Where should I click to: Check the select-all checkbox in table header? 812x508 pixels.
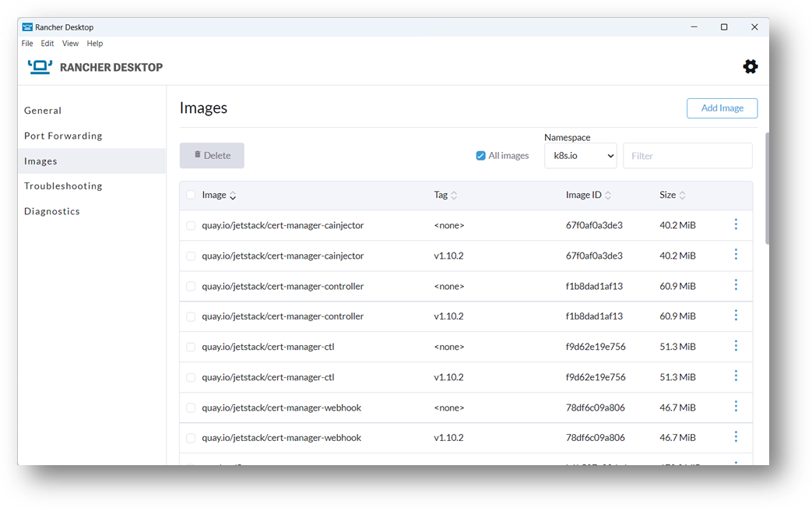click(191, 196)
